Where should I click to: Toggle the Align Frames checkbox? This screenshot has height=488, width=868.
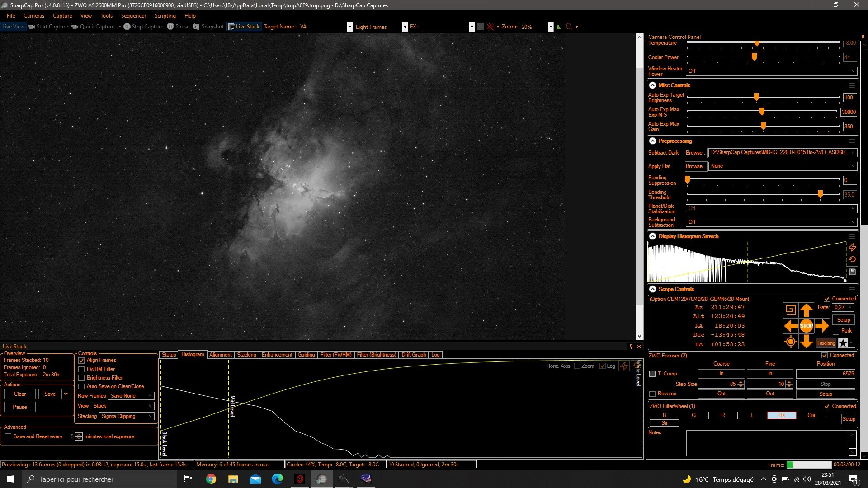(81, 361)
